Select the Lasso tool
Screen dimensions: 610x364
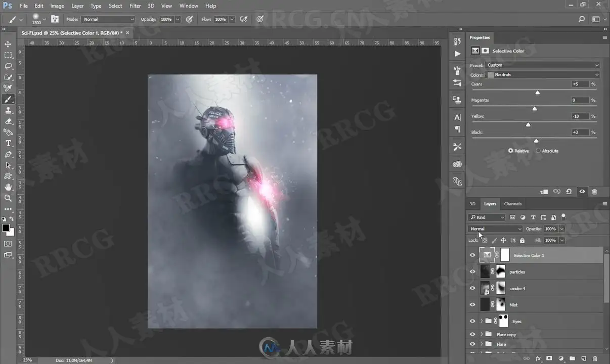pyautogui.click(x=8, y=66)
